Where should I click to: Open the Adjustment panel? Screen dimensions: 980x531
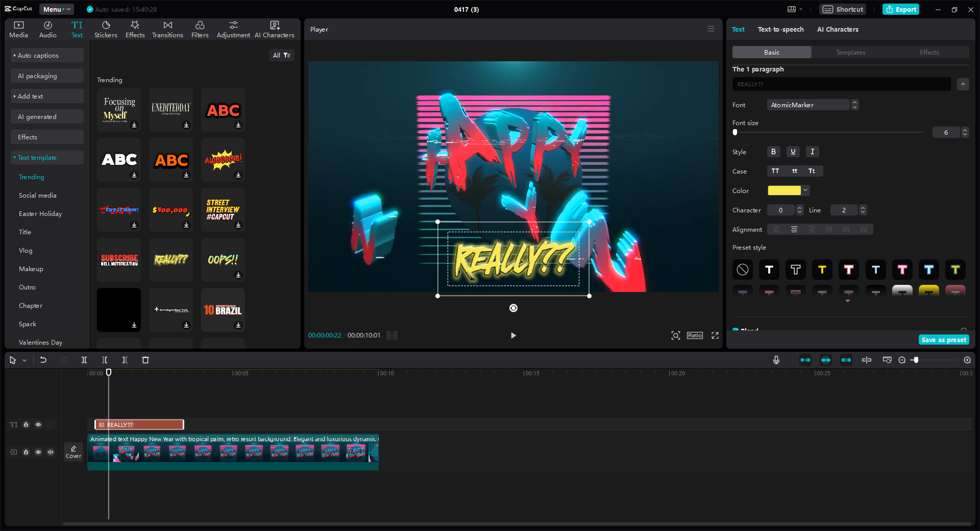click(233, 29)
